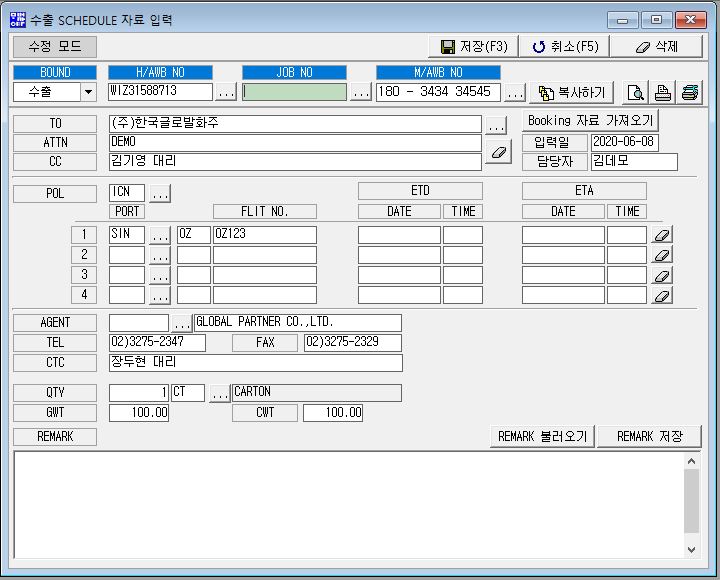Click REMARK 불러오기 button
This screenshot has width=720, height=580.
pos(542,436)
